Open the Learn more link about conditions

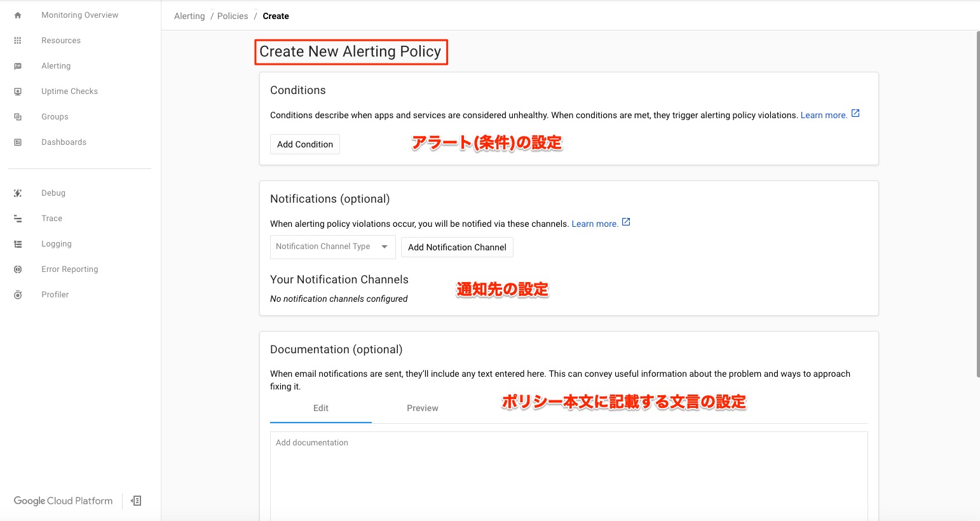point(822,114)
